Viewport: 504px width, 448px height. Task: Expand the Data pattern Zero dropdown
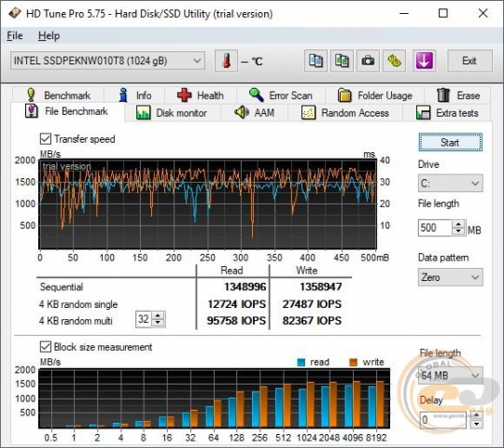pyautogui.click(x=450, y=277)
